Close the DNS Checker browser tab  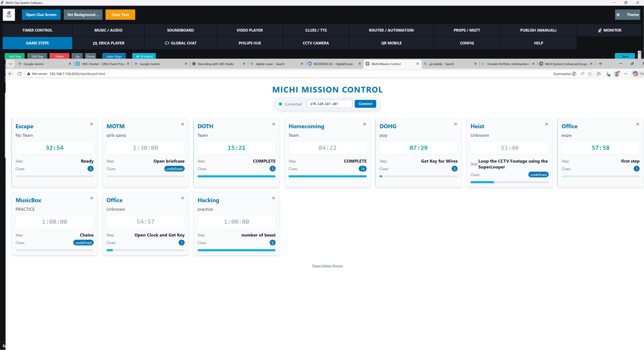pos(128,64)
